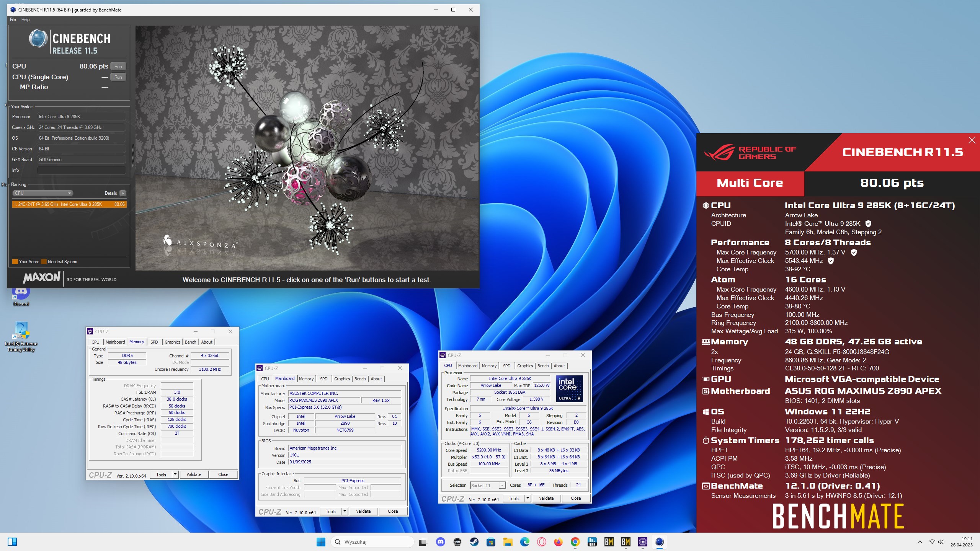The image size is (980, 551).
Task: Run the Cinebench CPU multi-core test
Action: [118, 66]
